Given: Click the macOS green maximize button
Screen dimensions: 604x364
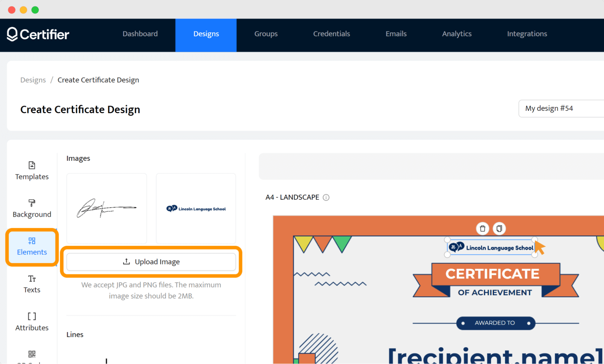Looking at the screenshot, I should coord(35,10).
